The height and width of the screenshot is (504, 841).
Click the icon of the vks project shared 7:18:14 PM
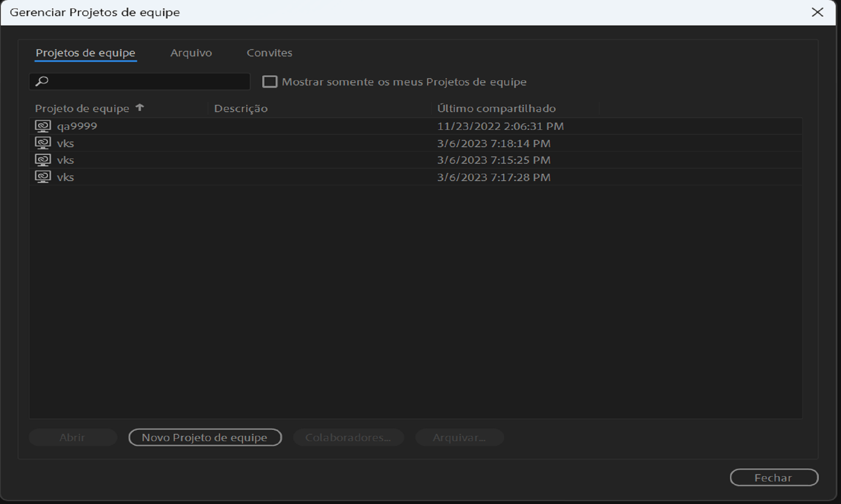43,143
